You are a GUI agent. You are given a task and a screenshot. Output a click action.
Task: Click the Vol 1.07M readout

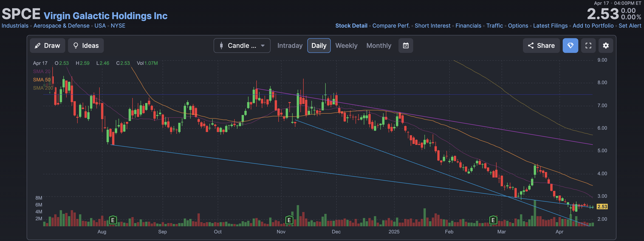(147, 63)
